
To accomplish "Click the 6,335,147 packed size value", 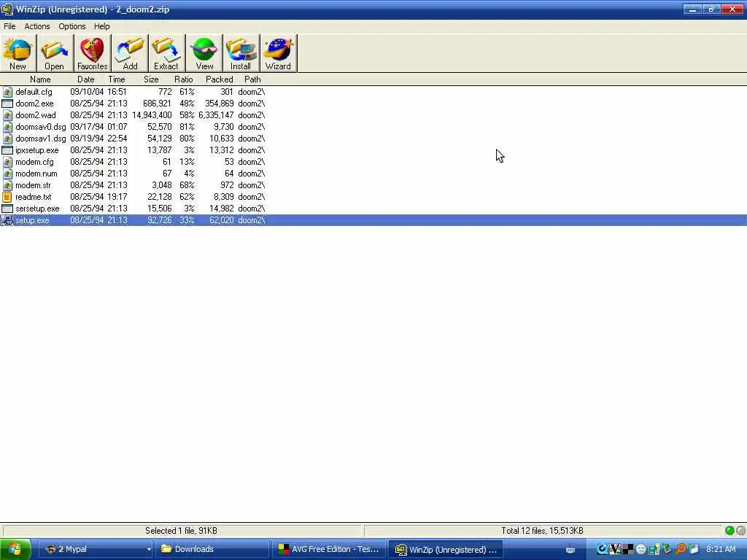I will click(x=216, y=115).
